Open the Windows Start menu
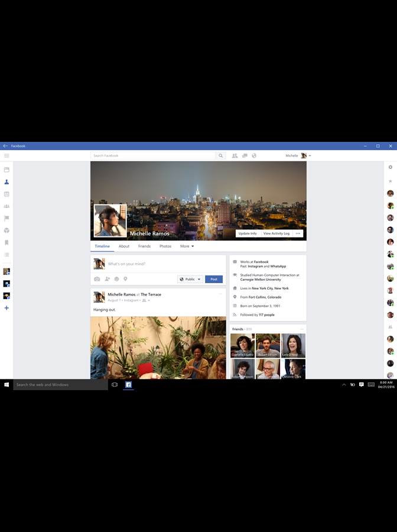Viewport: 397px width, 532px height. click(x=6, y=384)
